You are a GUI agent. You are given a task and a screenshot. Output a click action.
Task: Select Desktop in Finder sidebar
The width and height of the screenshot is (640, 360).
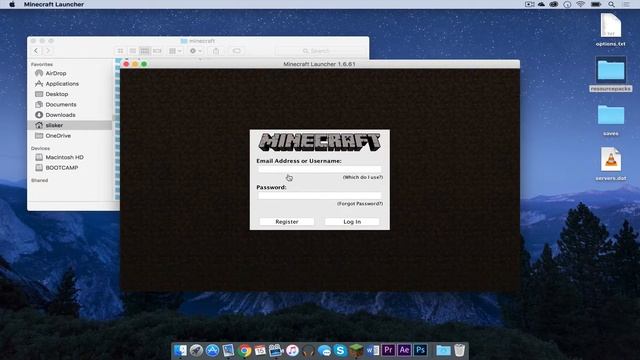click(x=56, y=94)
